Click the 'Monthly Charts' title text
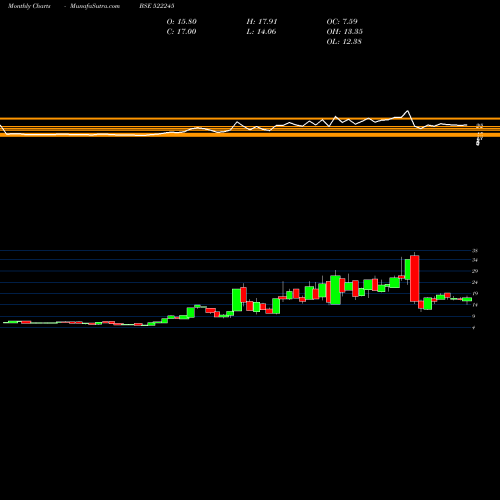This screenshot has height=500, width=500. (x=29, y=6)
